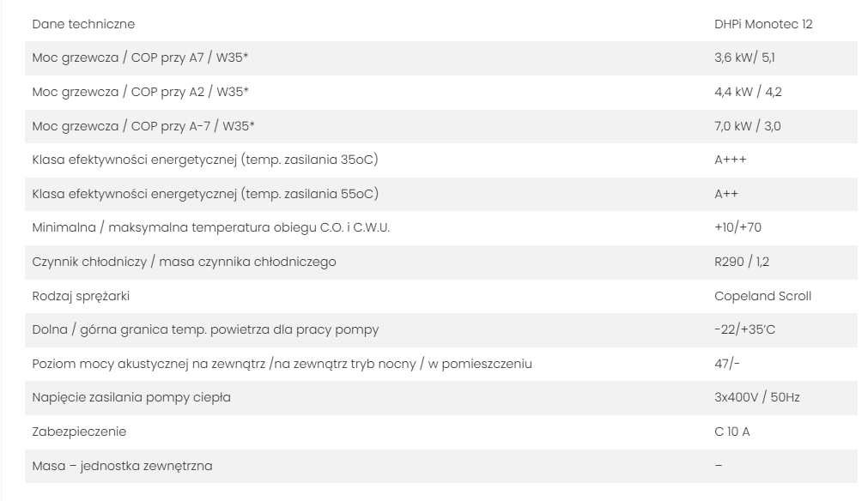Screen dimensions: 868x501
Task: Click the '+10/+70' temperature value
Action: [x=736, y=228]
